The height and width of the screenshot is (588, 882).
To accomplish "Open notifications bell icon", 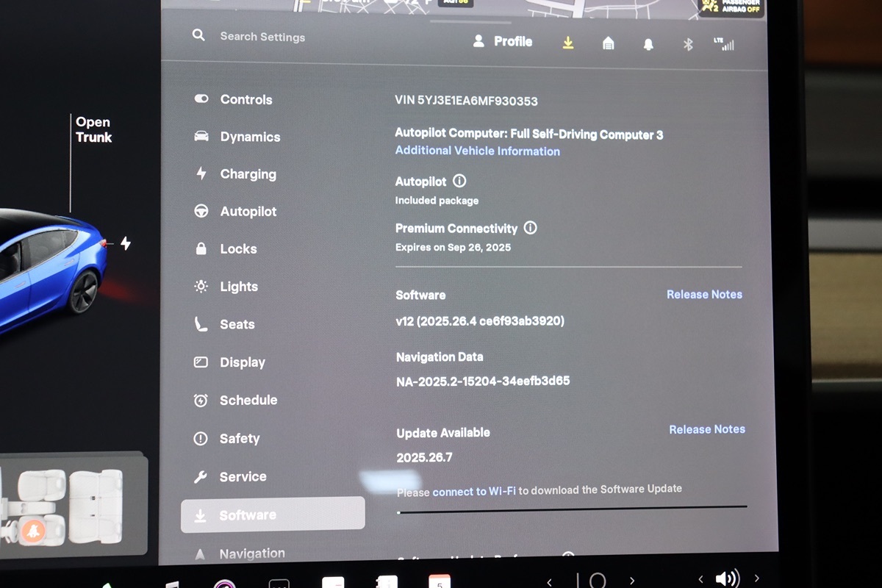I will coord(648,45).
